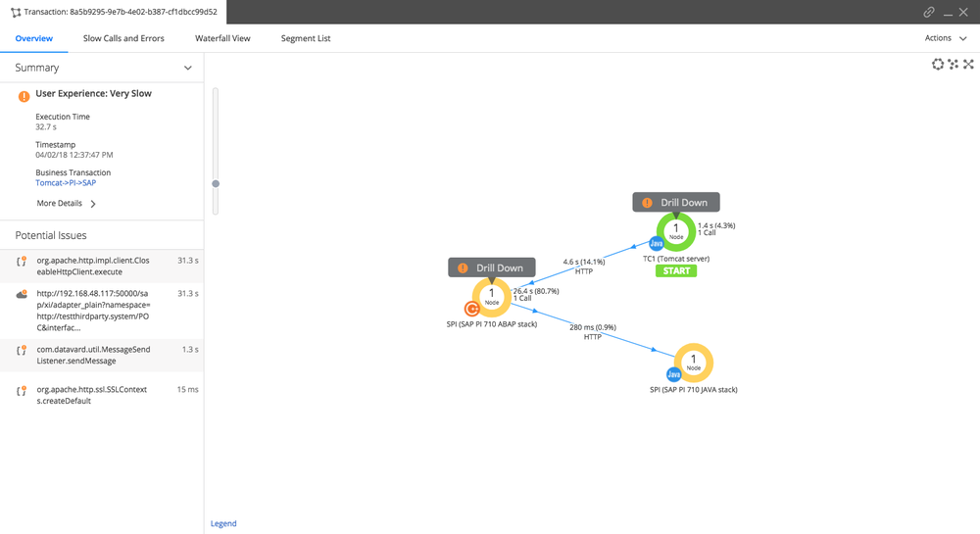The height and width of the screenshot is (534, 980).
Task: Click the orange ABAP badge on SPI node
Action: [x=472, y=309]
